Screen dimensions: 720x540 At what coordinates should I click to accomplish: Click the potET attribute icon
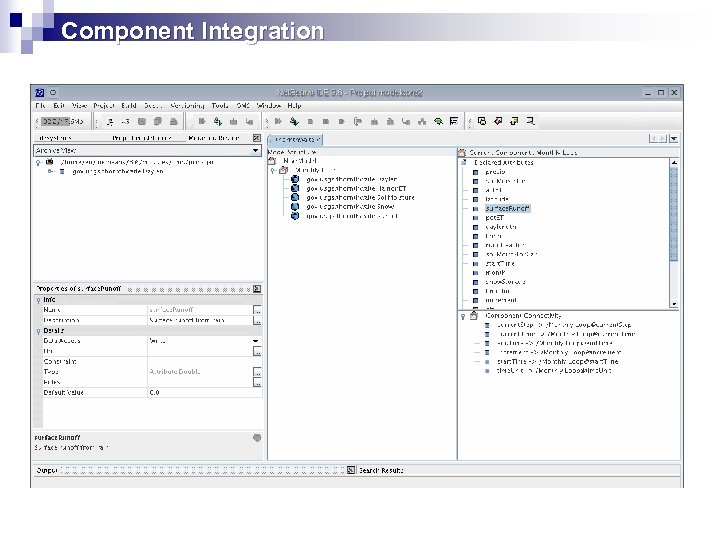476,218
